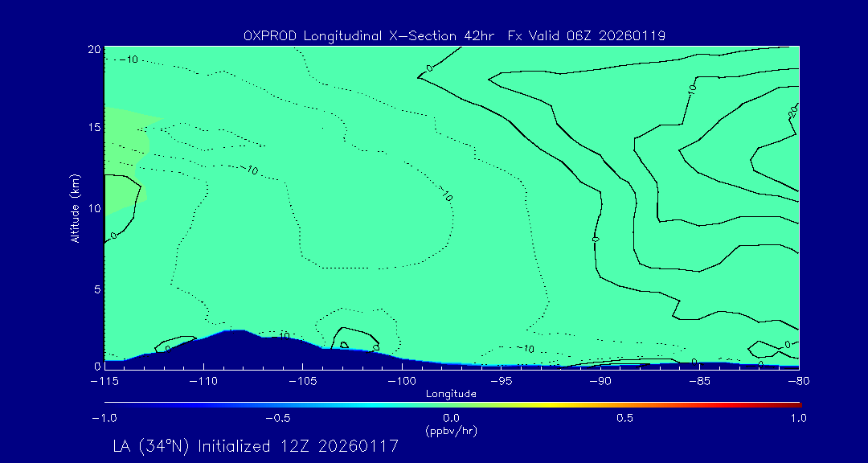Click the Altitude (km) axis label

pyautogui.click(x=75, y=207)
